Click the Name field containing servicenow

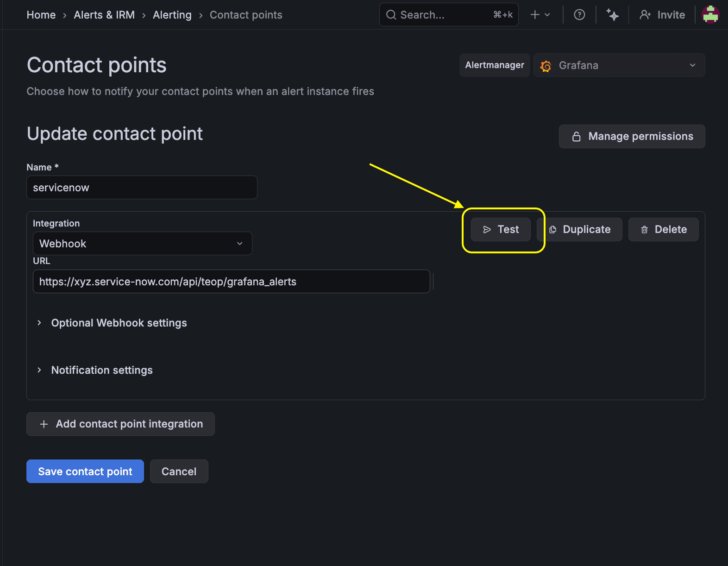[x=142, y=188]
